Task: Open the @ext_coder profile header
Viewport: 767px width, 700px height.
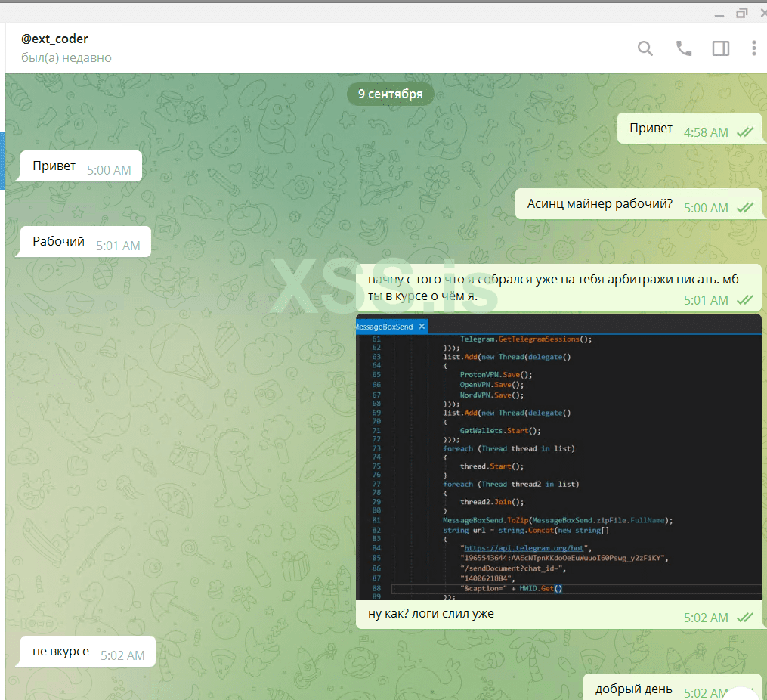Action: click(x=54, y=39)
